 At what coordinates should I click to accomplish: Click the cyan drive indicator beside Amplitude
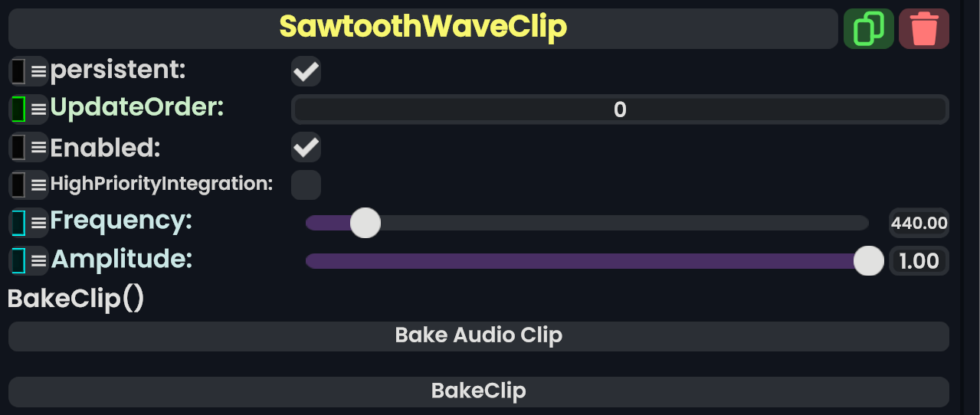pyautogui.click(x=18, y=260)
